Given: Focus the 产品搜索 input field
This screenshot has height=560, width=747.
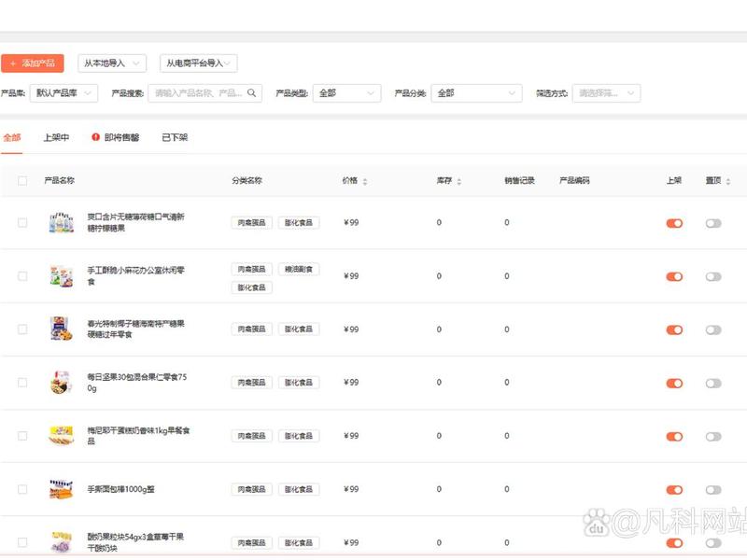Looking at the screenshot, I should (x=204, y=92).
